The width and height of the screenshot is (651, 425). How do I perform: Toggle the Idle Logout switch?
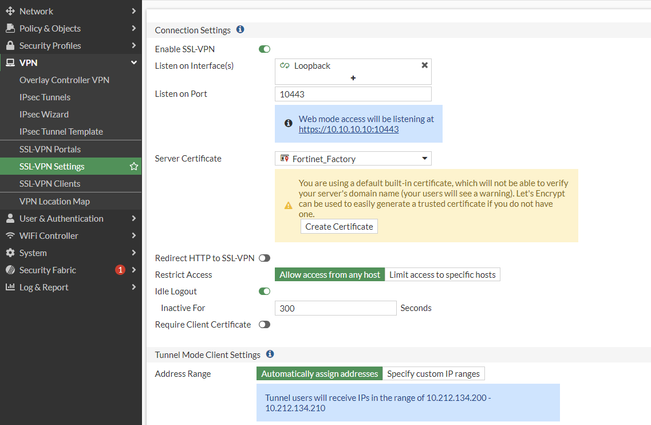(265, 291)
